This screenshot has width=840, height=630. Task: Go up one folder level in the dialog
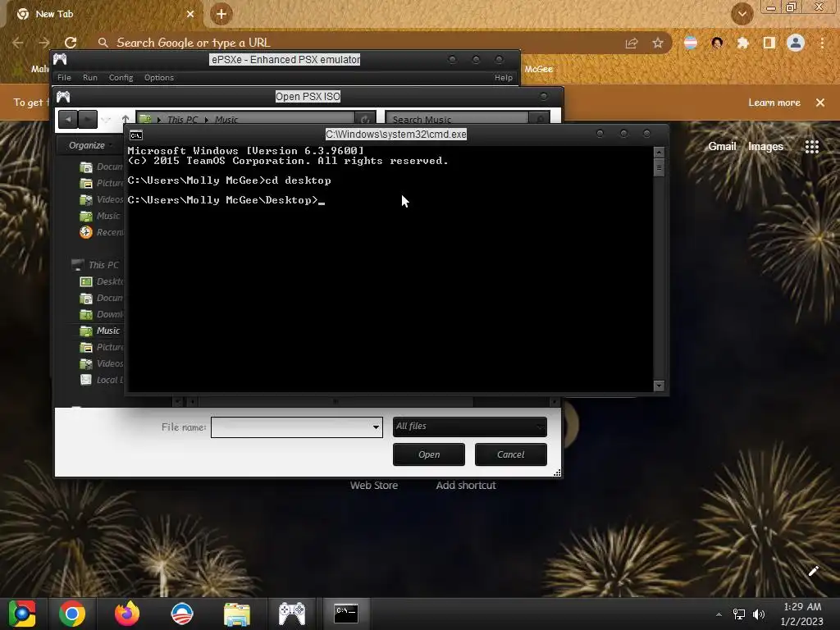pyautogui.click(x=126, y=119)
